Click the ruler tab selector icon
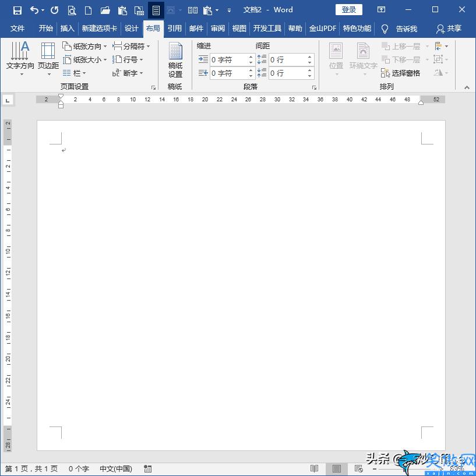 tap(8, 100)
